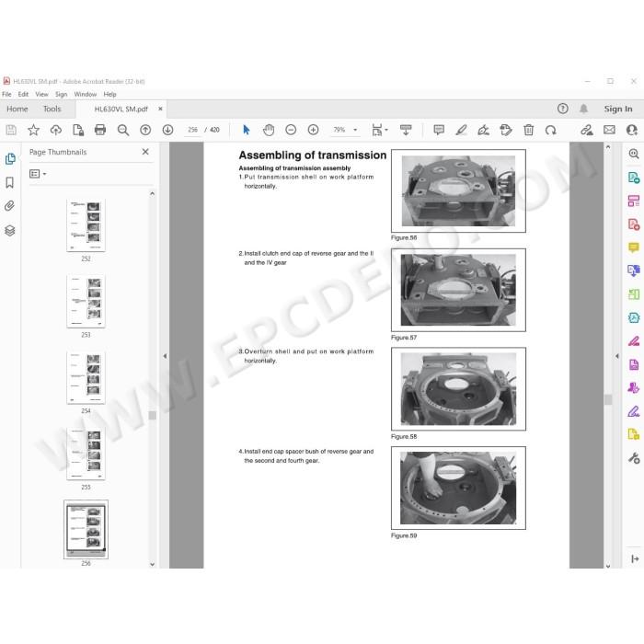Expand the right tools pane arrow

click(617, 356)
